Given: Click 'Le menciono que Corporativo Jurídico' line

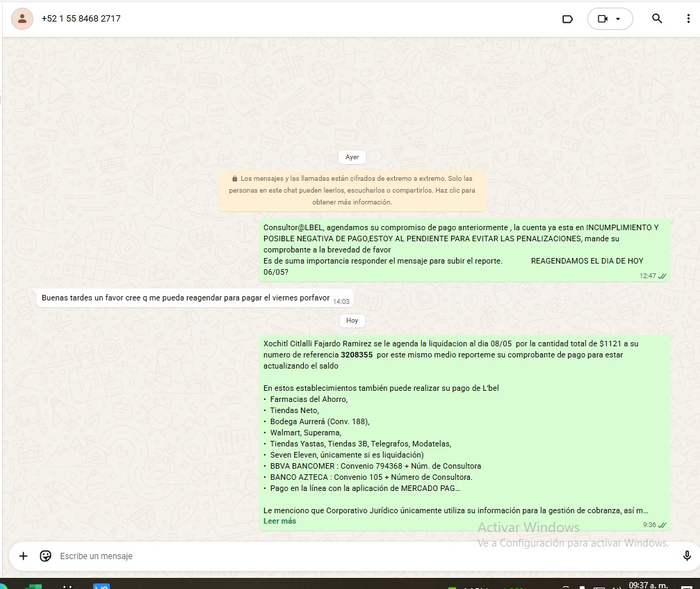Looking at the screenshot, I should 455,510.
